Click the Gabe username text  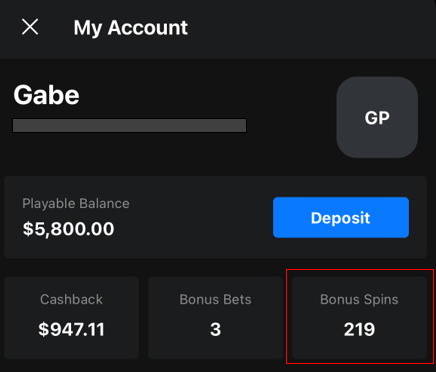click(x=46, y=95)
